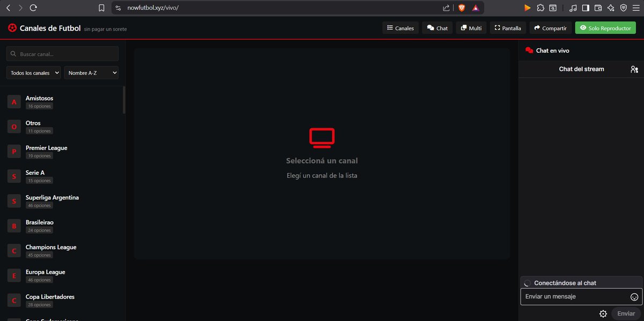Click the 11 opciones label under Otros
The height and width of the screenshot is (321, 644).
[39, 131]
